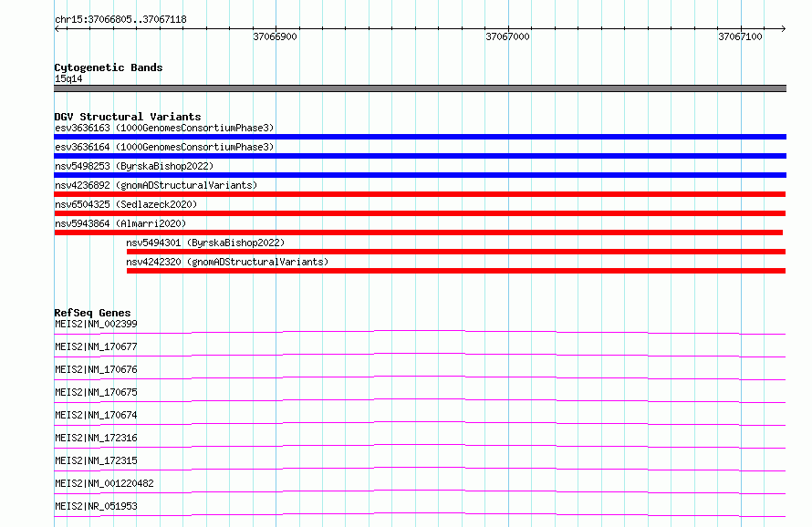Image resolution: width=812 pixels, height=527 pixels.
Task: Click the red bar for nsv5943864
Action: (419, 232)
